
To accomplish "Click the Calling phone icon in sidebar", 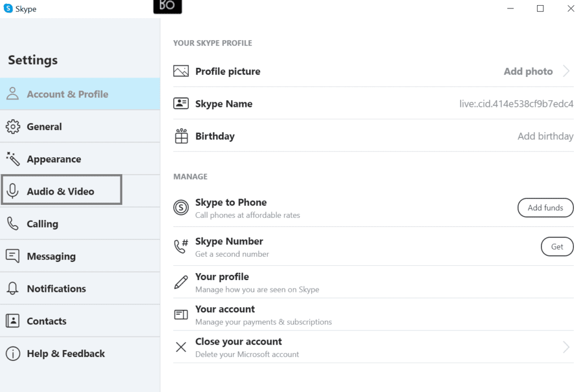I will pyautogui.click(x=12, y=223).
